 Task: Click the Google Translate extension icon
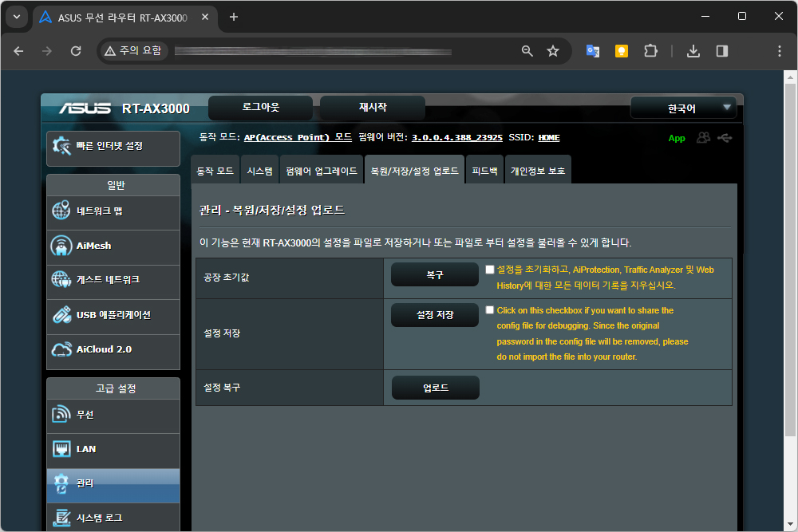(593, 51)
